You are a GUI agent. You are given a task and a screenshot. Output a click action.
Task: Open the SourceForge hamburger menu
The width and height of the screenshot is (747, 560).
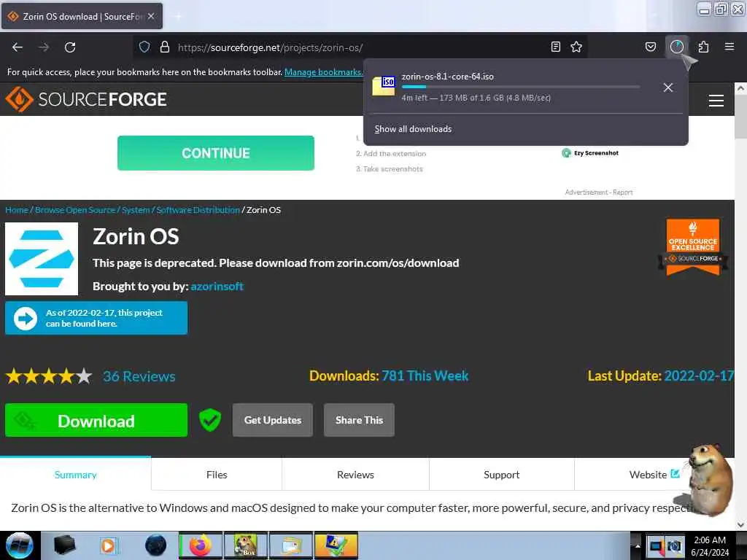pos(716,101)
